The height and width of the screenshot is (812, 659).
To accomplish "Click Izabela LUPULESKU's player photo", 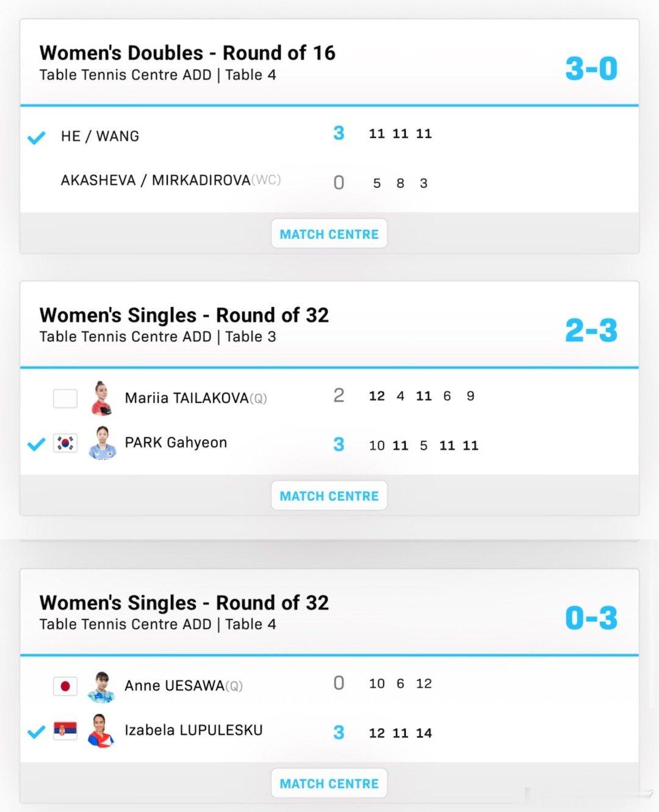I will (x=101, y=731).
